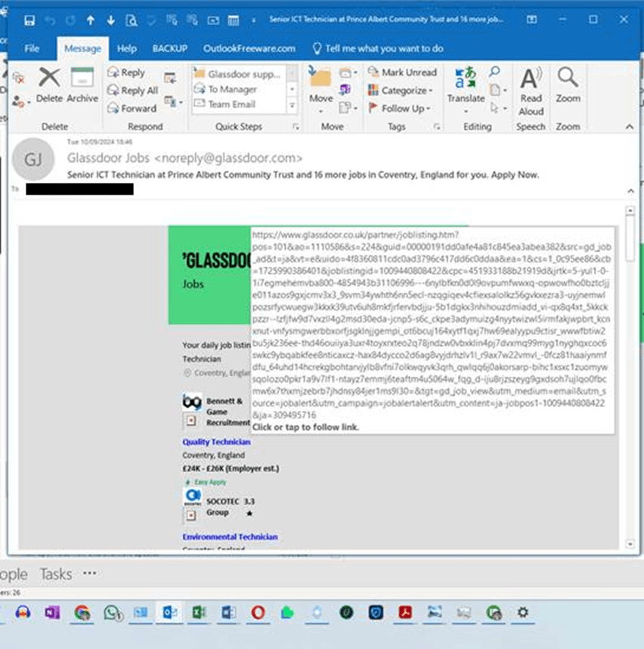The image size is (644, 649).
Task: Open WhatsApp from the taskbar
Action: click(x=112, y=613)
